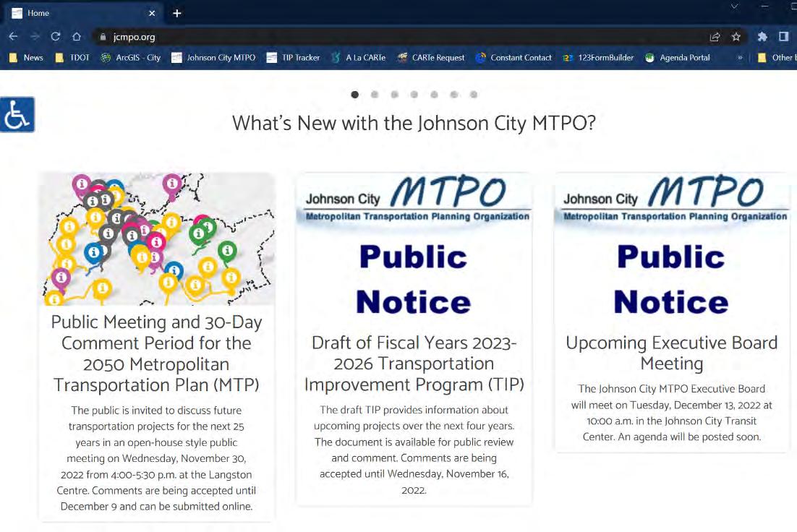This screenshot has height=532, width=797.
Task: Share this page icon in address bar
Action: tap(715, 37)
